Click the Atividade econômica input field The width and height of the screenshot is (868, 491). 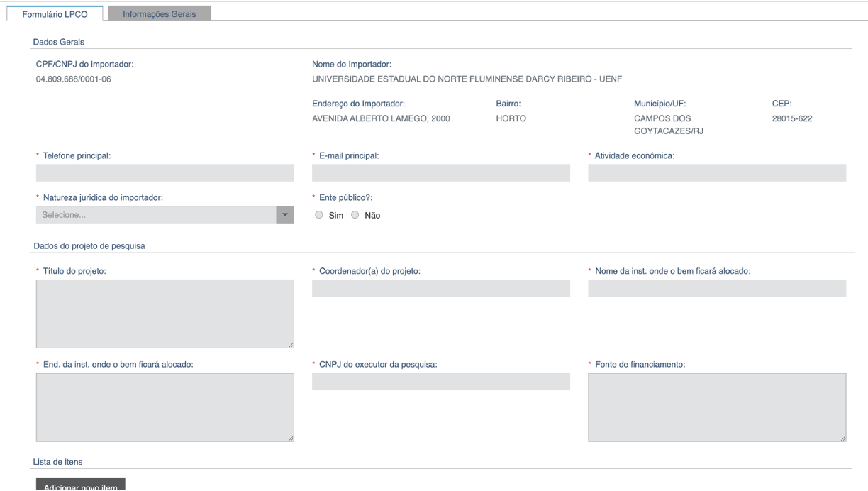click(716, 173)
